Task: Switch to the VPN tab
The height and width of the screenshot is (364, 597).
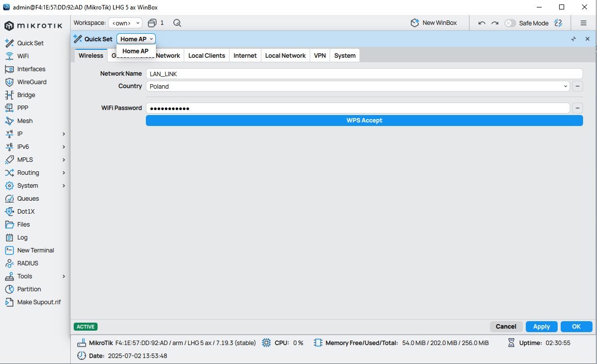Action: (320, 55)
